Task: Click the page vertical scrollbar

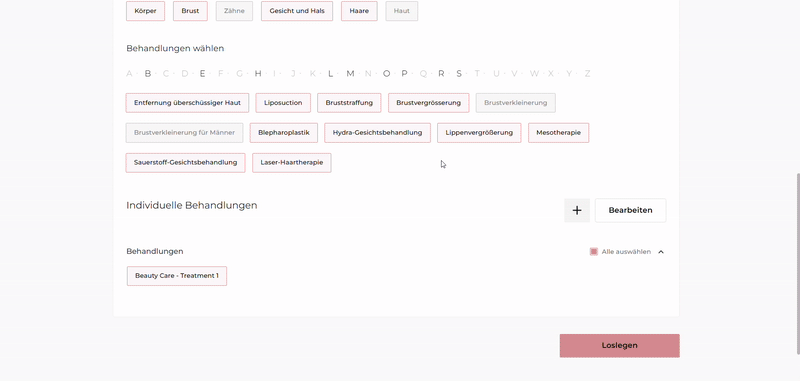Action: tap(797, 263)
